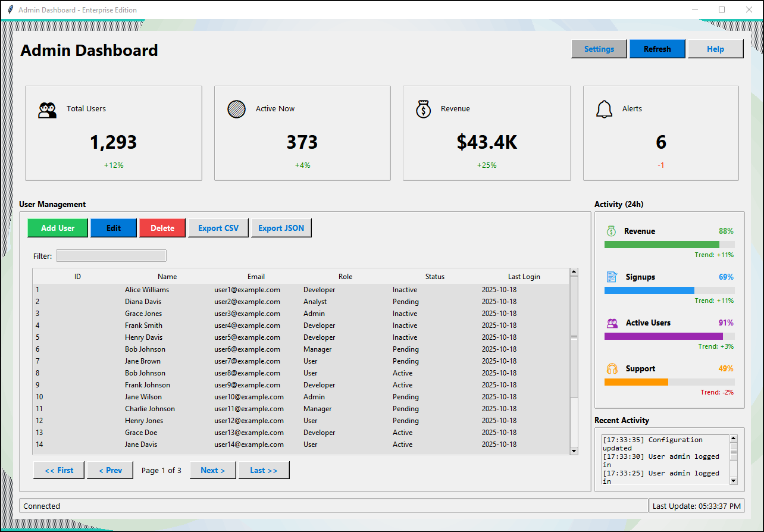Screen dimensions: 764x532
Task: Select the row for Alice Williams
Action: 238,290
